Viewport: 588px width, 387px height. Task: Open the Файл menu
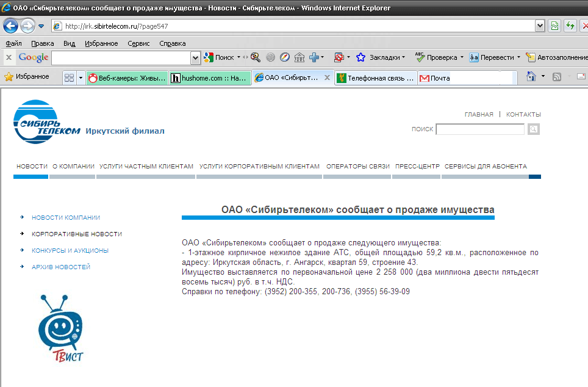coord(13,43)
